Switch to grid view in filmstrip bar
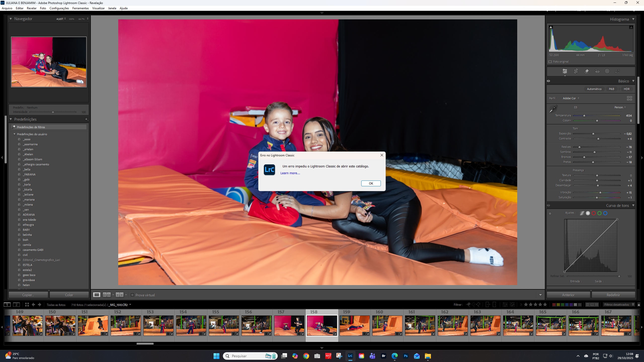The width and height of the screenshot is (644, 362). pyautogui.click(x=27, y=304)
